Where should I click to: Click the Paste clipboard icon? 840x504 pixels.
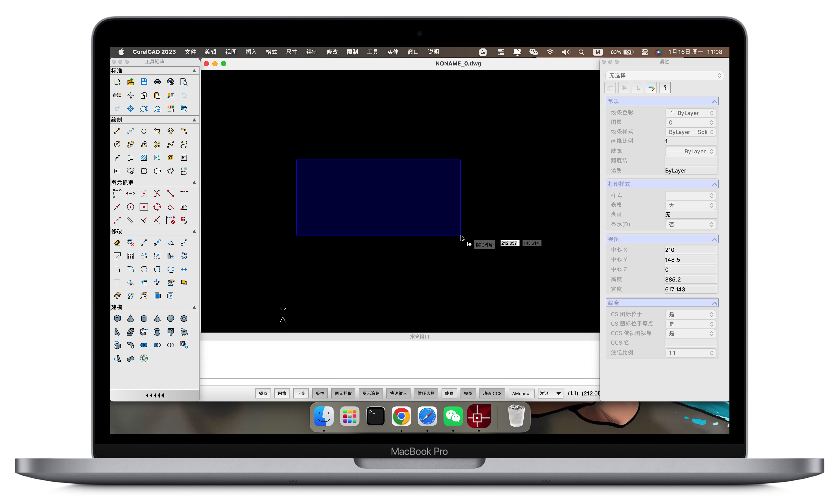(x=157, y=95)
